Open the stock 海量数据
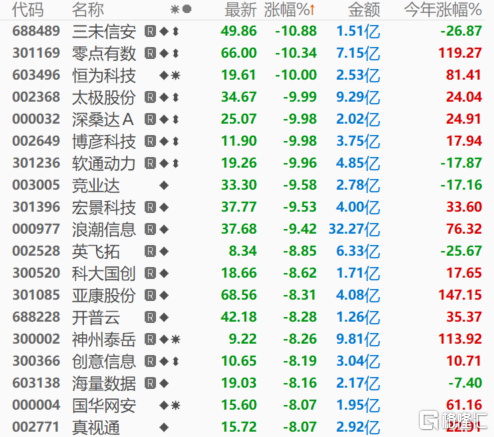The height and width of the screenshot is (437, 494). coord(104,383)
